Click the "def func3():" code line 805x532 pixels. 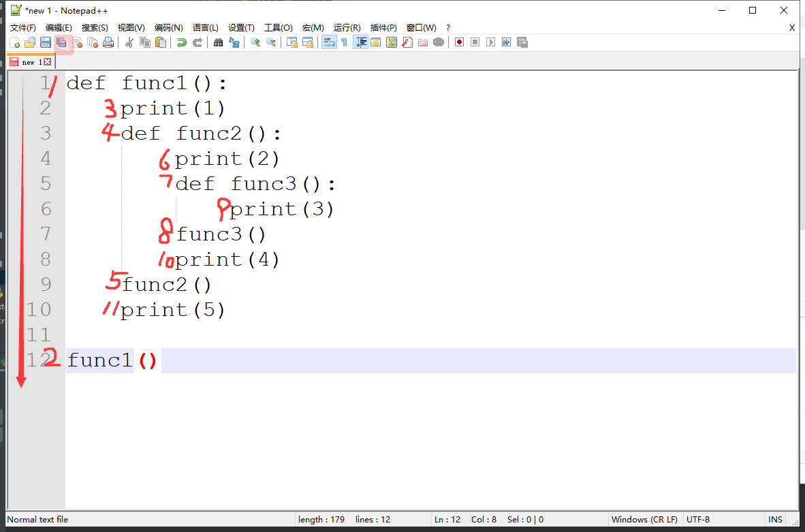pos(255,184)
